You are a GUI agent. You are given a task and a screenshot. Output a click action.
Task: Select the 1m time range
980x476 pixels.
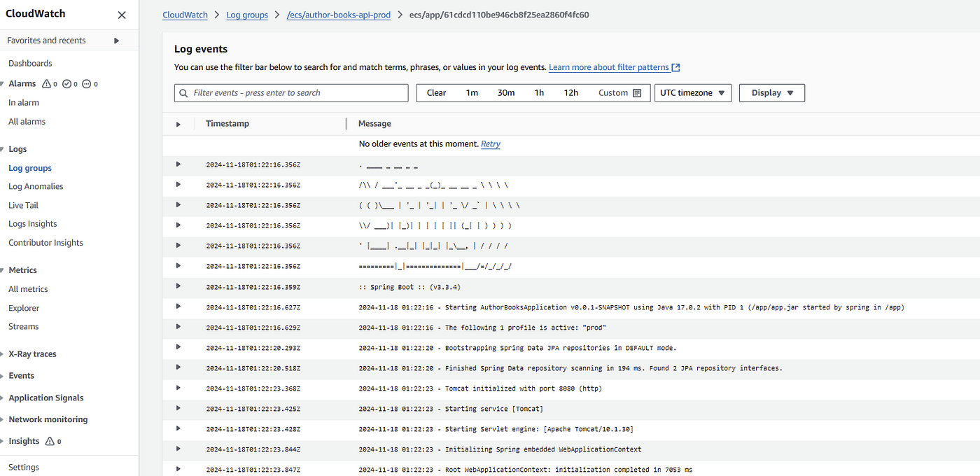[472, 93]
